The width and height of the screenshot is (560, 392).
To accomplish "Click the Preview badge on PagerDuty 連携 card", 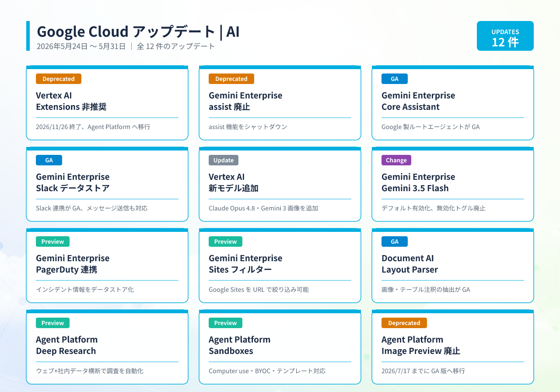I will pos(52,241).
